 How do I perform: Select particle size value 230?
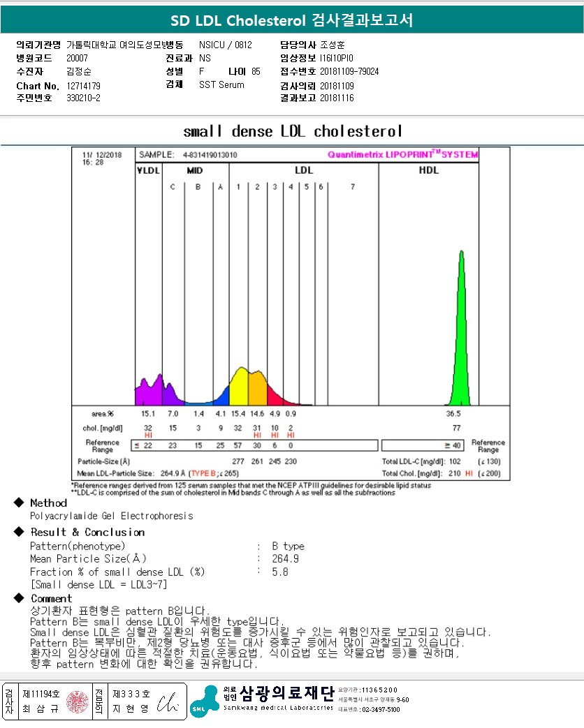(291, 461)
